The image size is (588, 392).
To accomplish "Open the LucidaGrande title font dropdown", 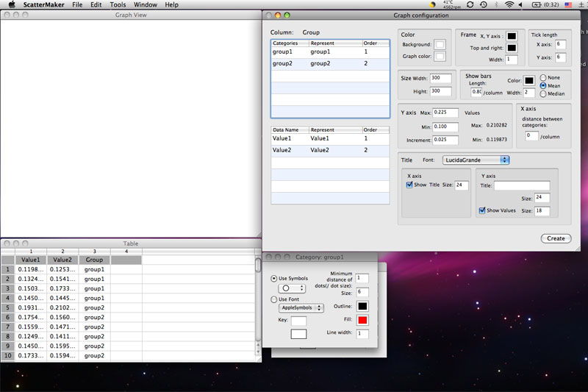I will point(476,160).
